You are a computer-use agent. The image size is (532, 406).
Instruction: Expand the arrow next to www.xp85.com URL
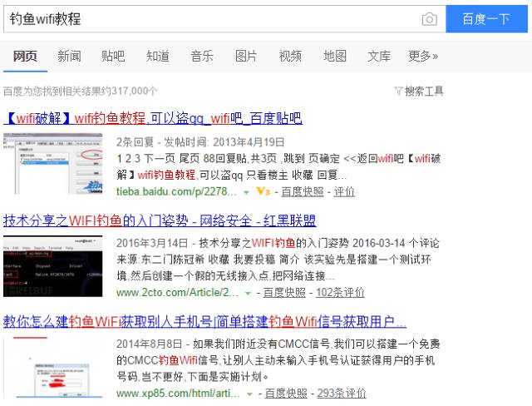249,394
